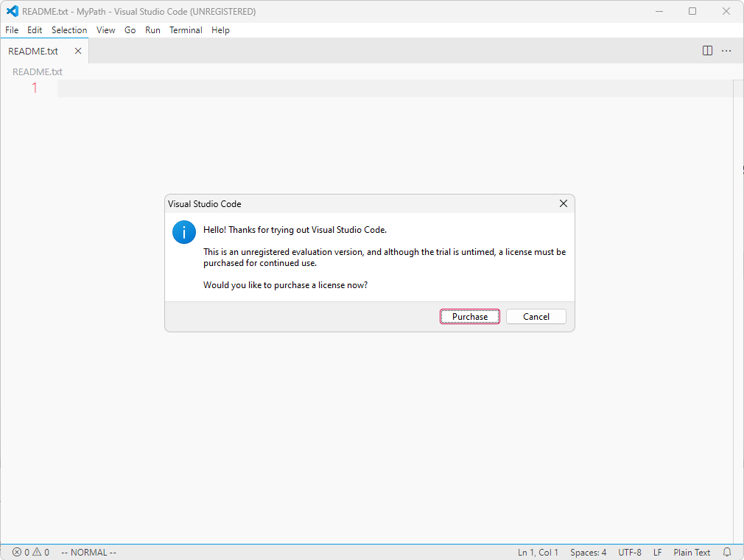Click the LF end-of-line selector
This screenshot has width=744, height=560.
point(657,552)
